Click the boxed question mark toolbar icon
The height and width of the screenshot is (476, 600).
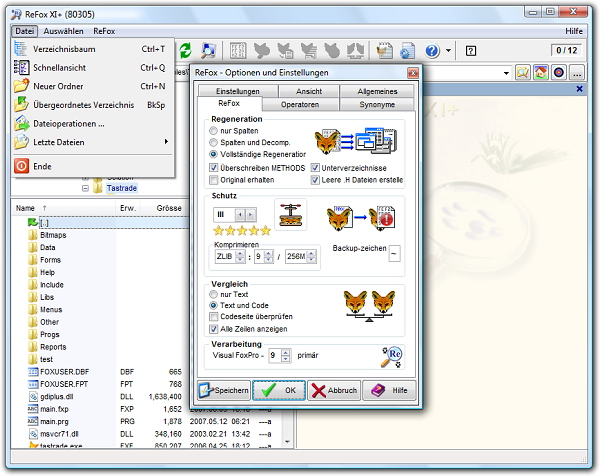pyautogui.click(x=471, y=51)
